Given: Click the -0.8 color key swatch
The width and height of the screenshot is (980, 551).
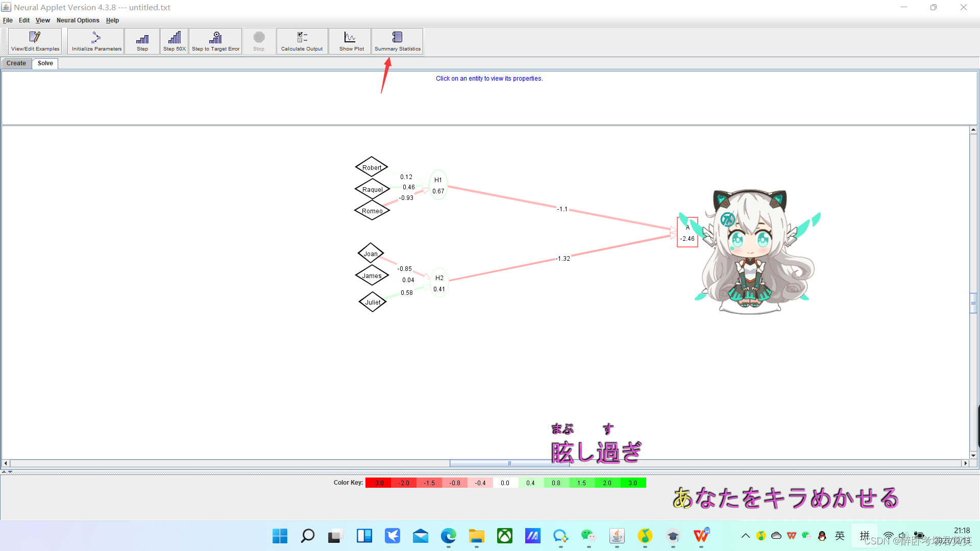Looking at the screenshot, I should point(455,483).
